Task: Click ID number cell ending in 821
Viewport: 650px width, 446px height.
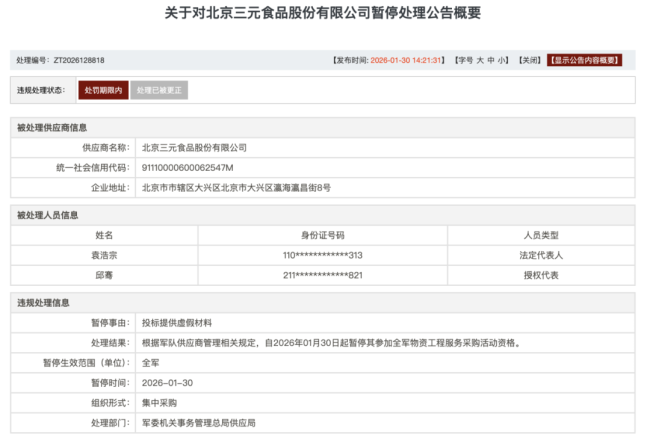Action: click(x=323, y=275)
